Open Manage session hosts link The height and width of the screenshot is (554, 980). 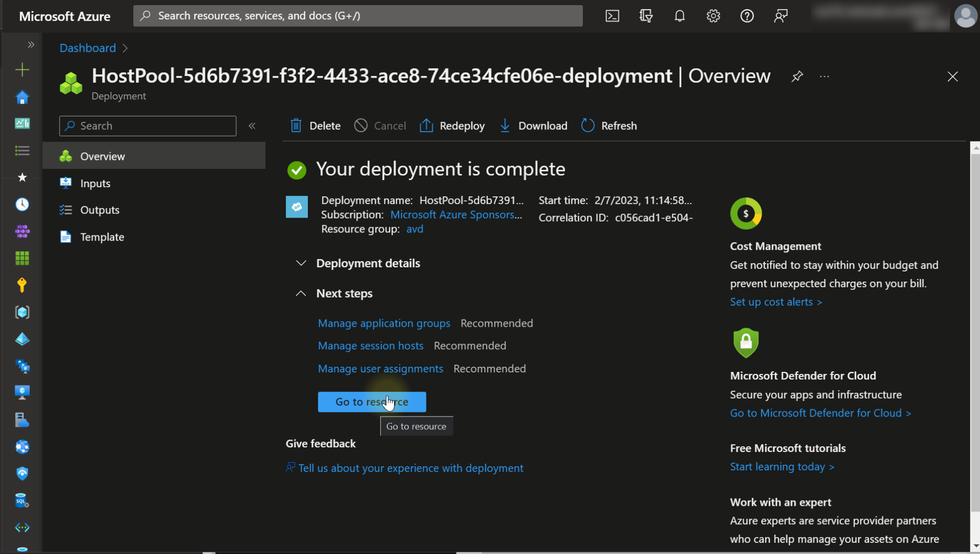tap(370, 346)
